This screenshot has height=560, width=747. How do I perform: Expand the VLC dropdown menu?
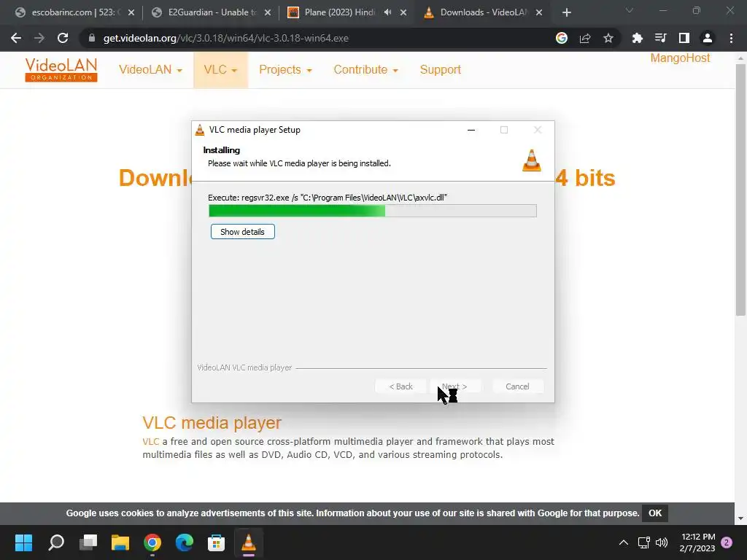pos(220,69)
